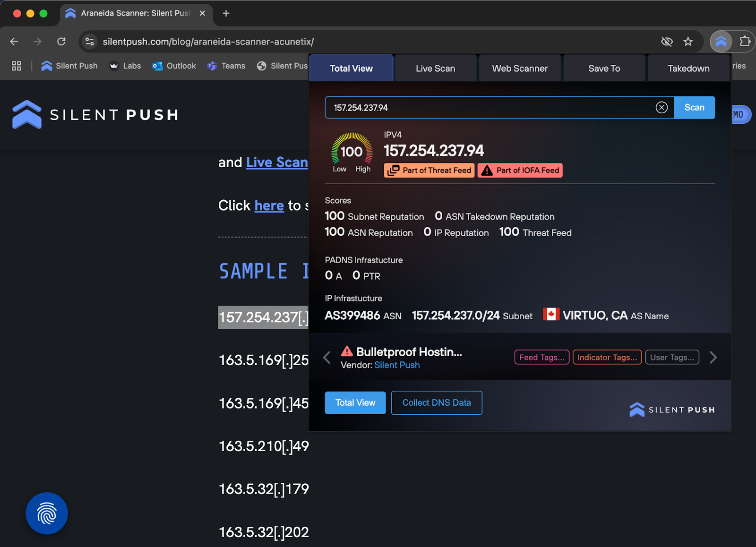Click the 100 Subnet Reputation score
Screen dimensions: 756x547
pos(374,216)
